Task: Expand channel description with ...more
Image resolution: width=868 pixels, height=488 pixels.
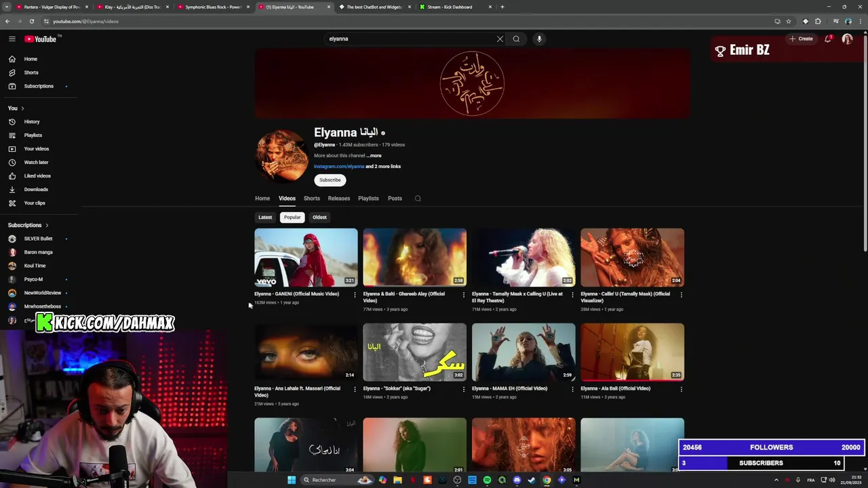Action: point(374,156)
